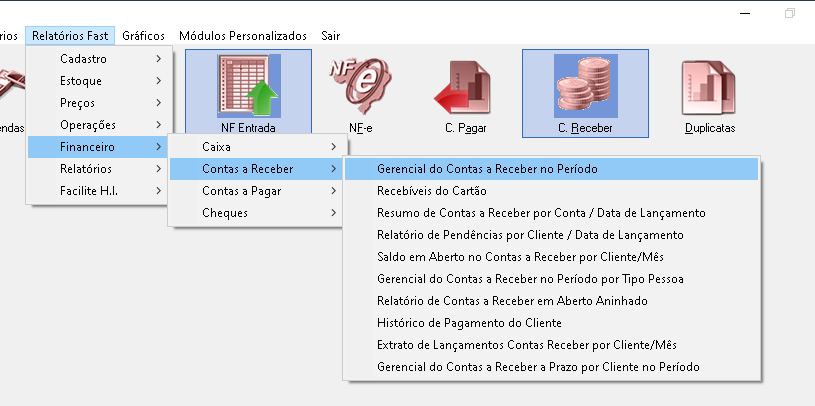The height and width of the screenshot is (406, 815).
Task: Open C. Receber coins icon
Action: tap(585, 86)
